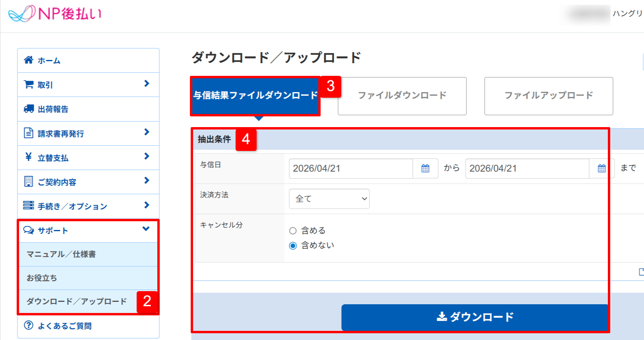Open マニュアル／仕様書 submenu item

[88, 254]
